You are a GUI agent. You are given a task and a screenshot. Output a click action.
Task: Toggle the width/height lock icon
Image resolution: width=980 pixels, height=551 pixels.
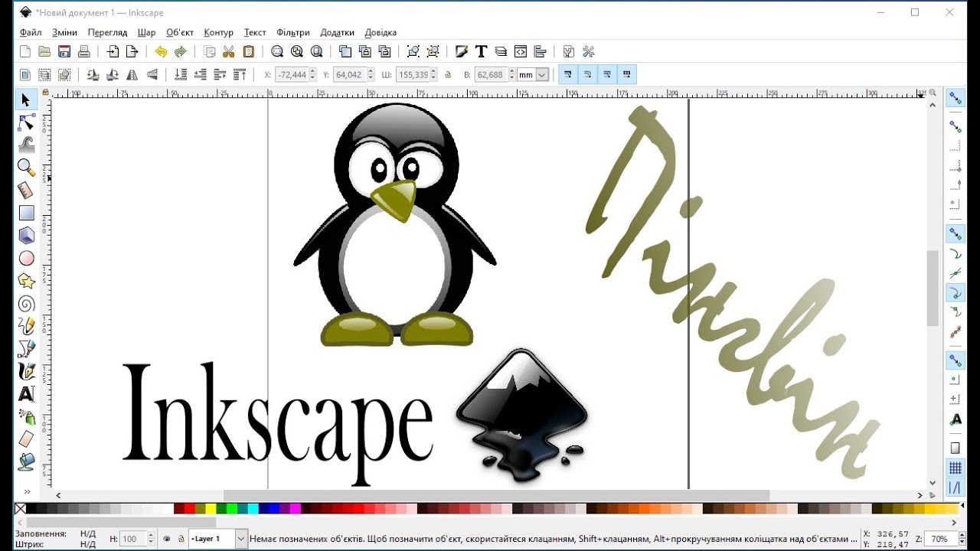(x=448, y=75)
